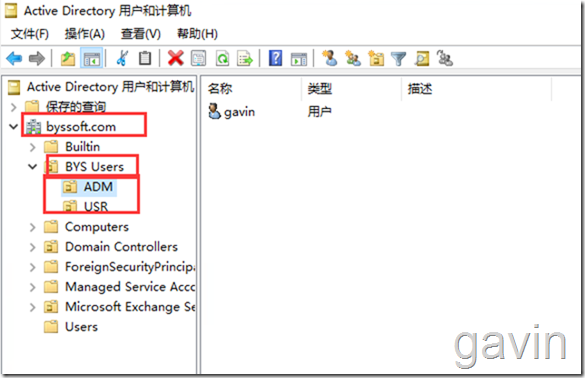The width and height of the screenshot is (585, 378).
Task: Select the USR tree item
Action: [x=96, y=206]
